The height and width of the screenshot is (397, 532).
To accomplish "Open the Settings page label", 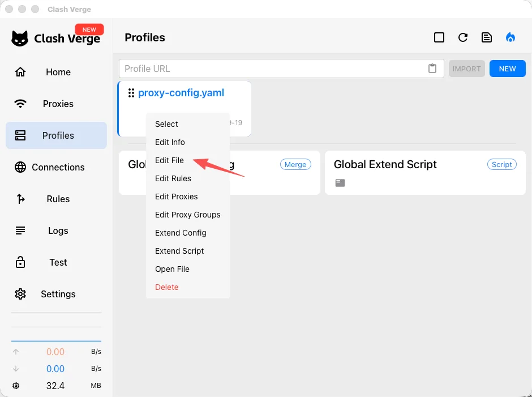I will (x=58, y=294).
